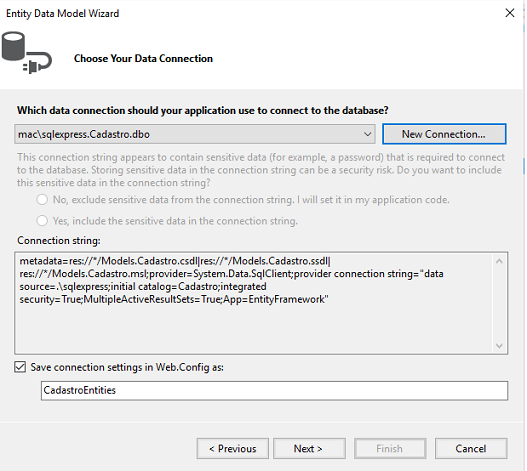
Task: Open the New Connection dialog
Action: tap(444, 134)
